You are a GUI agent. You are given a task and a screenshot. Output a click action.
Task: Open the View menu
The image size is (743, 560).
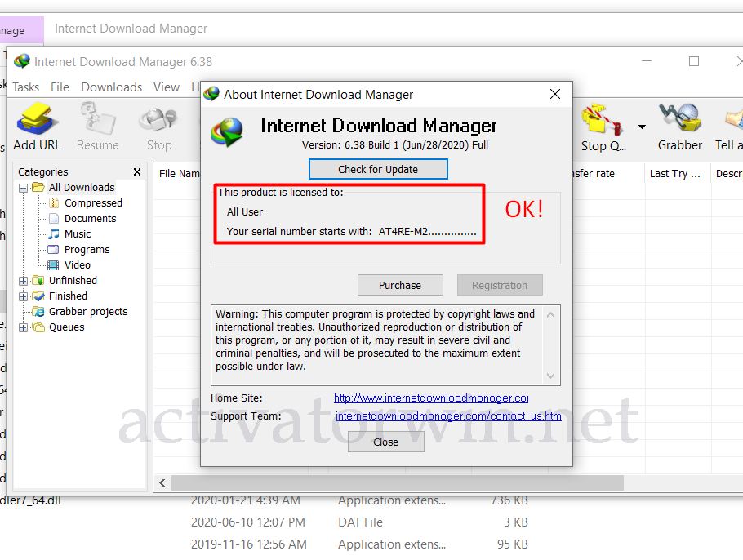coord(167,87)
